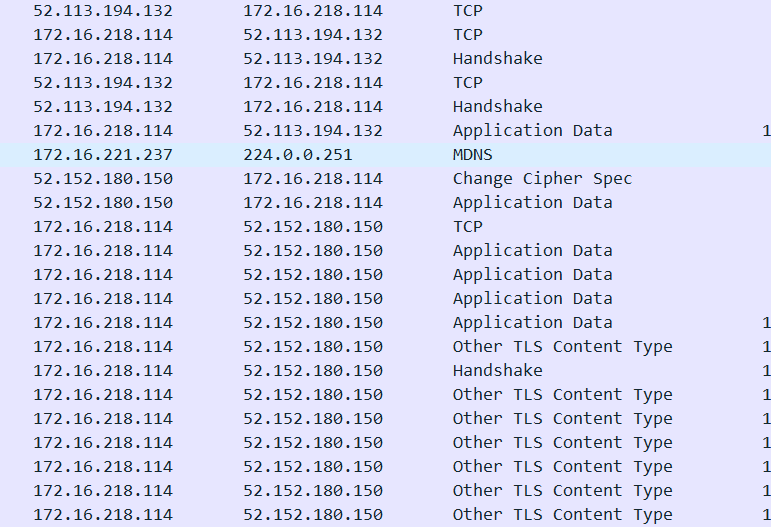
Task: Select the second Other TLS Content Type row
Action: 386,395
